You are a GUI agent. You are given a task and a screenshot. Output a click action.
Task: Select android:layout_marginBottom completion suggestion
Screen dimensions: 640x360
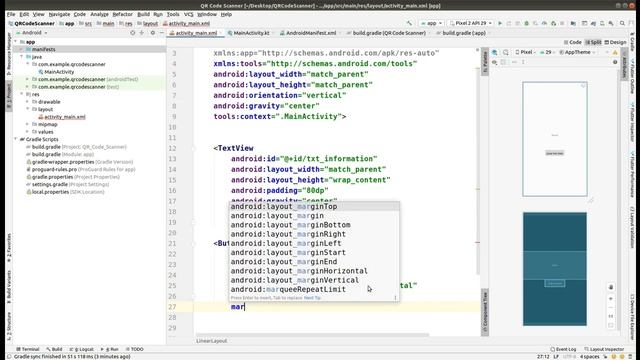pos(314,225)
